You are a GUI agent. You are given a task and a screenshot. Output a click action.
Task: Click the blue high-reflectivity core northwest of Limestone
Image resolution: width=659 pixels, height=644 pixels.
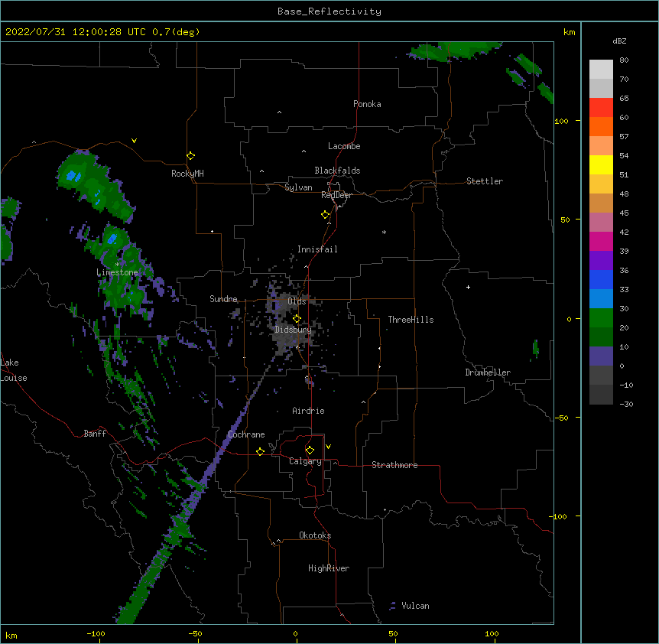point(73,175)
